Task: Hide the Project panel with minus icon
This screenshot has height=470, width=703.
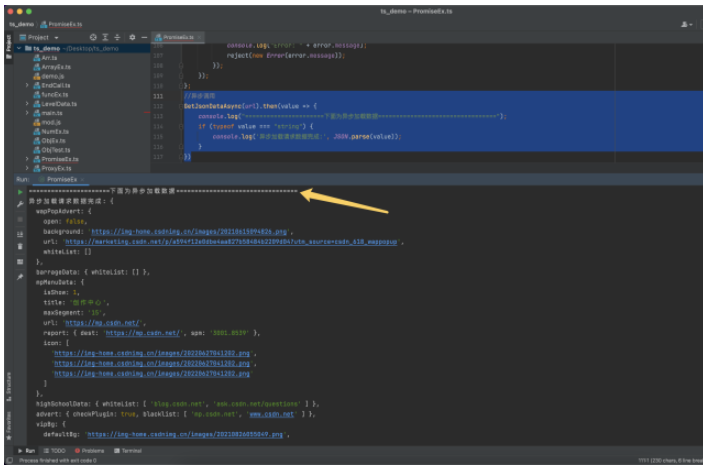Action: [143, 37]
